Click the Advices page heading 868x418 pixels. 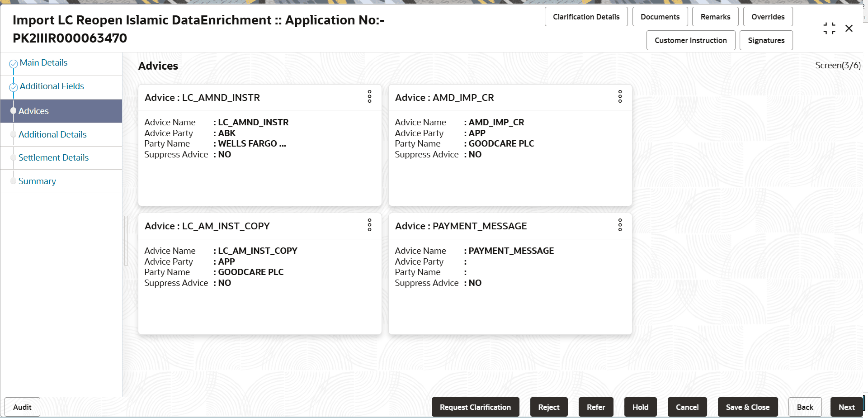point(158,66)
